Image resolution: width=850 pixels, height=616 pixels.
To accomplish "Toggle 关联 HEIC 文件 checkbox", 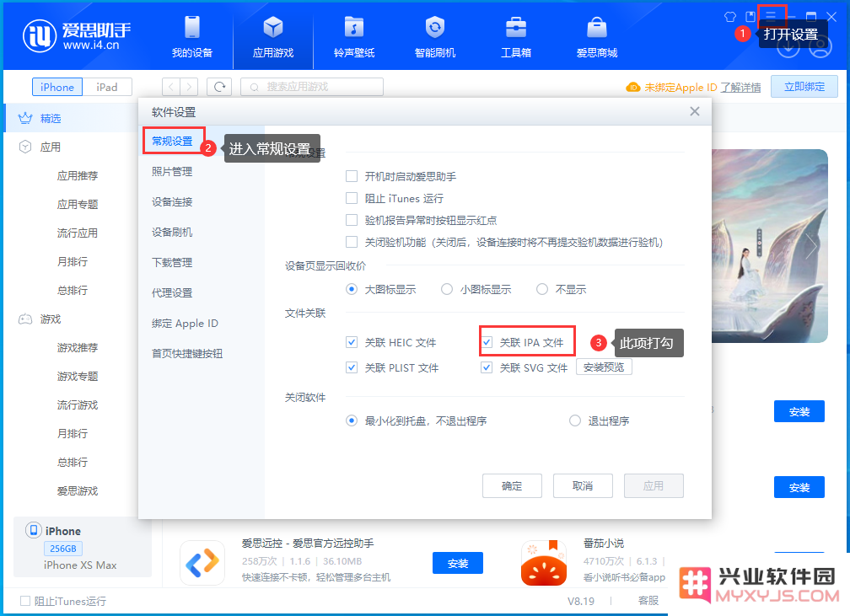I will pyautogui.click(x=352, y=342).
